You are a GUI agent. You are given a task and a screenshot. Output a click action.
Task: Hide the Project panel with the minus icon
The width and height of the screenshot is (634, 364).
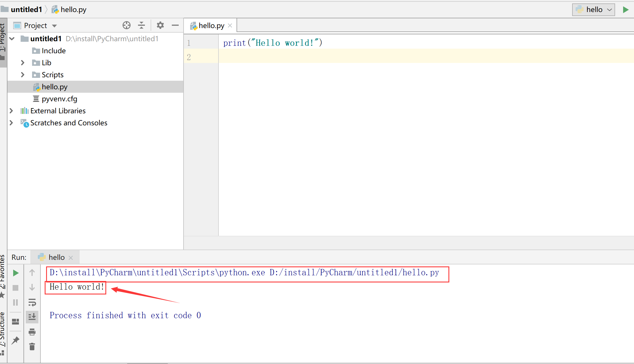(175, 25)
